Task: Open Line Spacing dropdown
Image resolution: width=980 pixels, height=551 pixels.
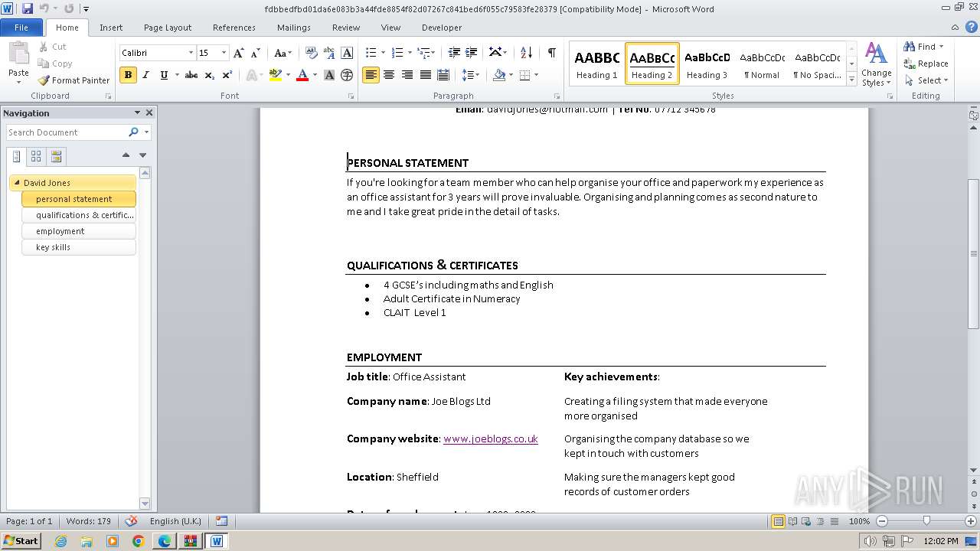Action: pos(471,75)
